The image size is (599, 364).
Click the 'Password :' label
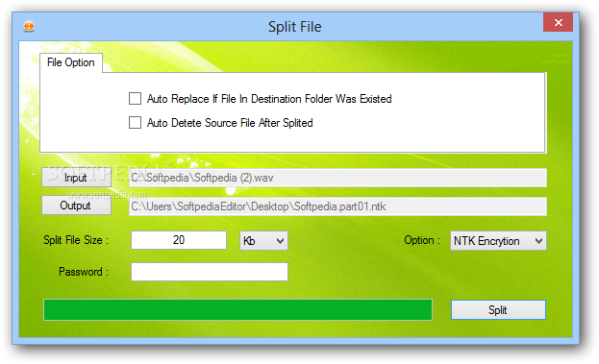[x=84, y=272]
